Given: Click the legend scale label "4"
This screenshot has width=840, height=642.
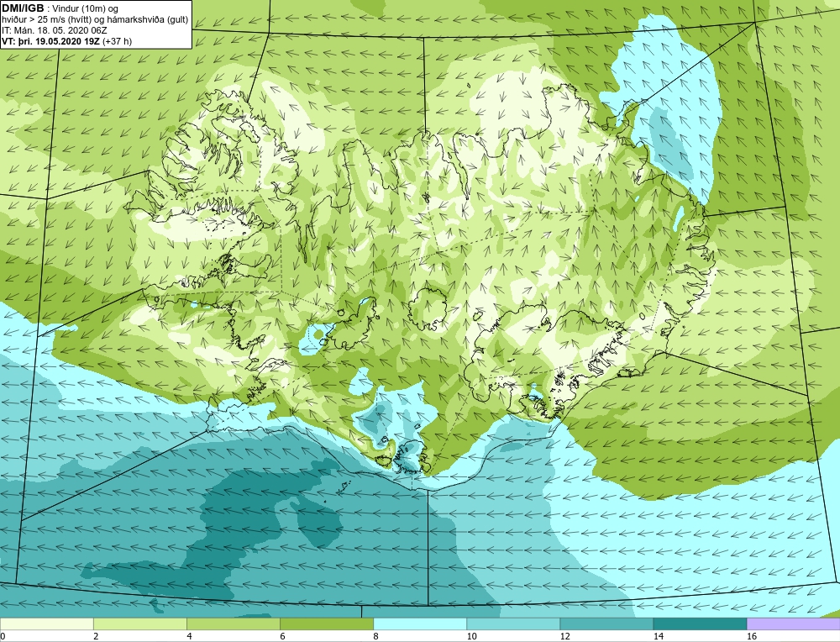Looking at the screenshot, I should click(189, 636).
